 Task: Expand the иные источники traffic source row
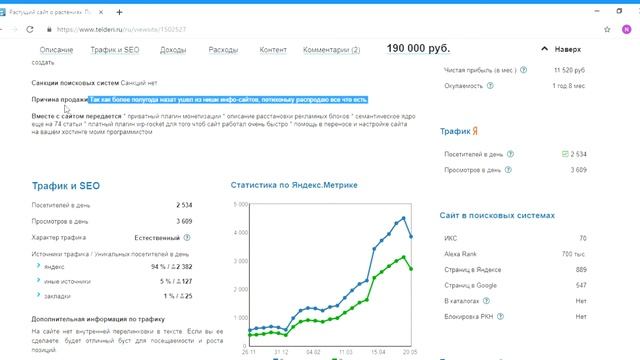(38, 280)
